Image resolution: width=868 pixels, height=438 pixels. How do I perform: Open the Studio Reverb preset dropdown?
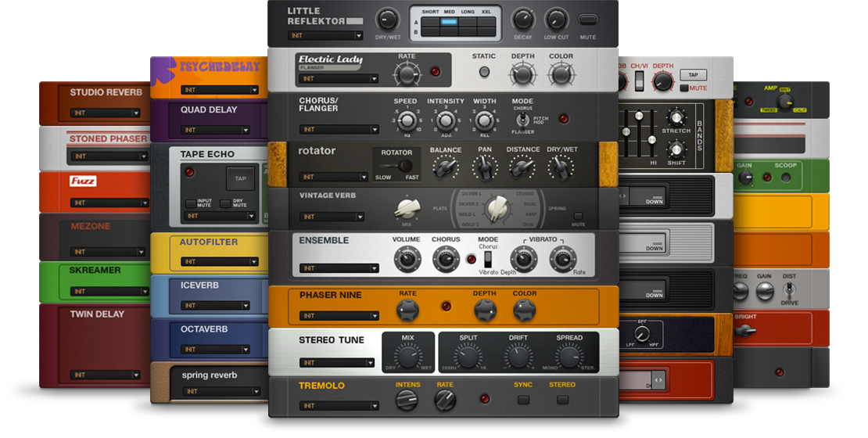108,113
